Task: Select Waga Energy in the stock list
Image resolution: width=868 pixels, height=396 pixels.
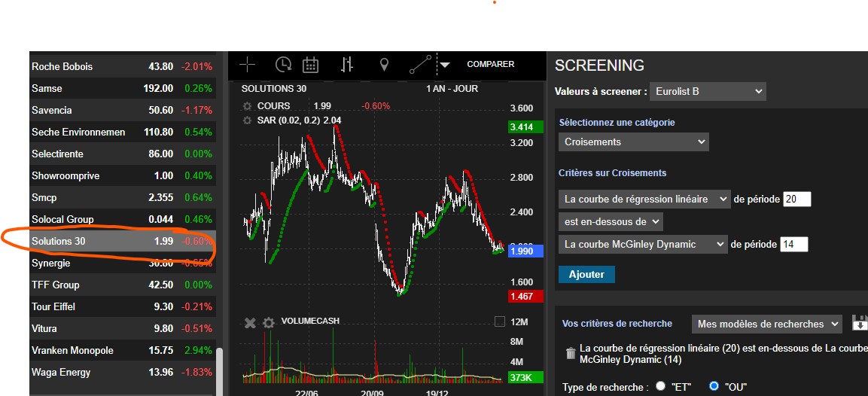Action: pos(123,372)
